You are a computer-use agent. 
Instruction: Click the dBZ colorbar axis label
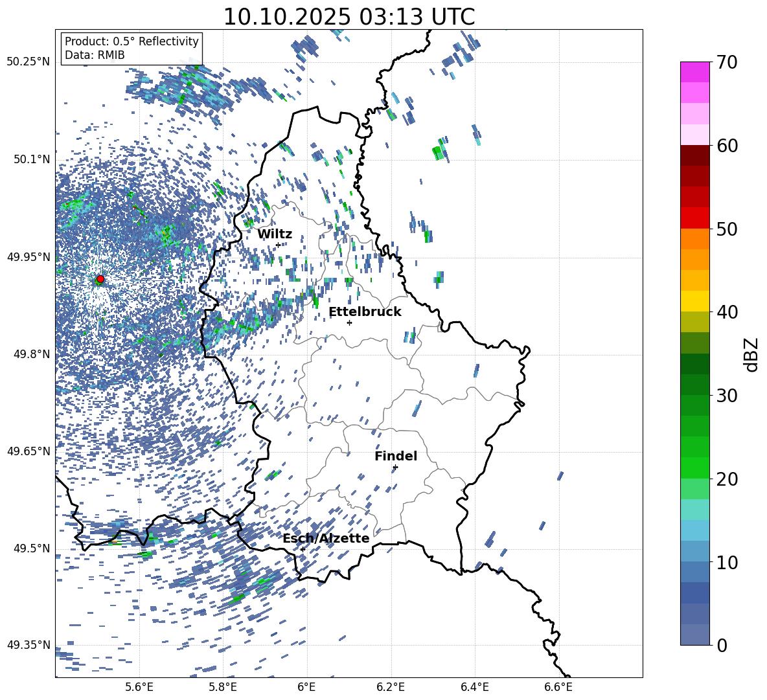(751, 354)
